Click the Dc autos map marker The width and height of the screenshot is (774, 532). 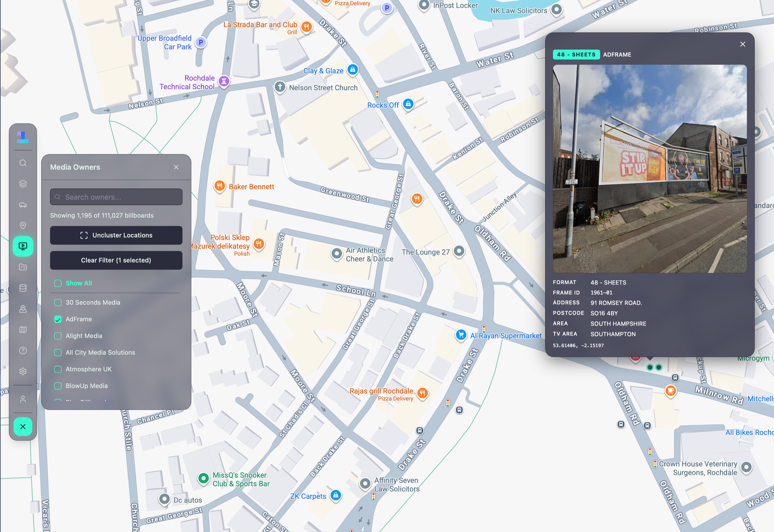pyautogui.click(x=164, y=499)
